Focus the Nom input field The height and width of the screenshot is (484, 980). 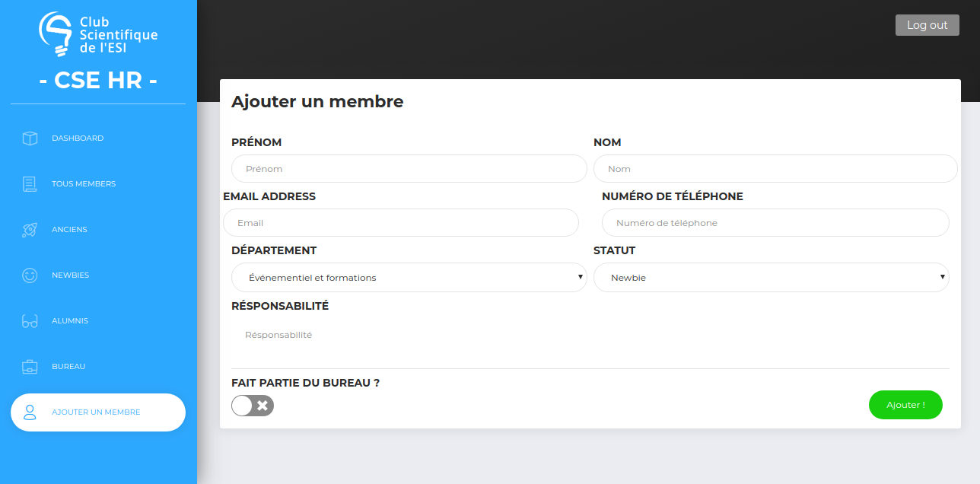[775, 169]
